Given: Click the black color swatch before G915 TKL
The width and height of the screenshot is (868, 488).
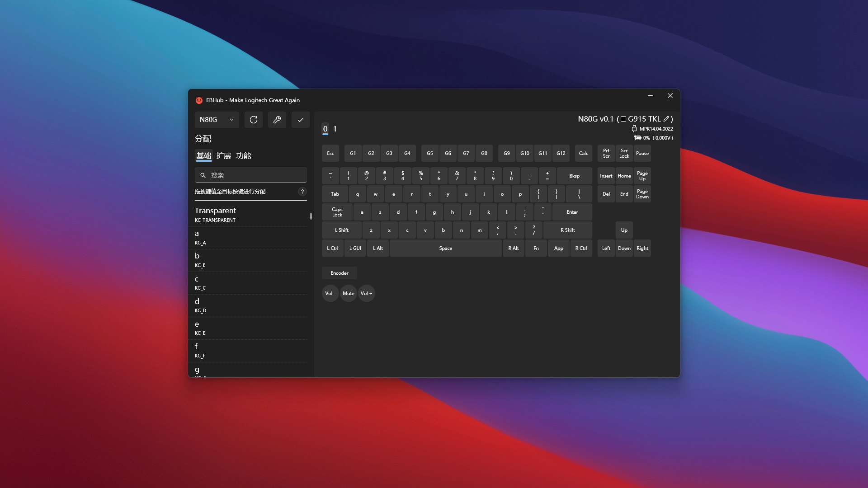Looking at the screenshot, I should (x=623, y=119).
